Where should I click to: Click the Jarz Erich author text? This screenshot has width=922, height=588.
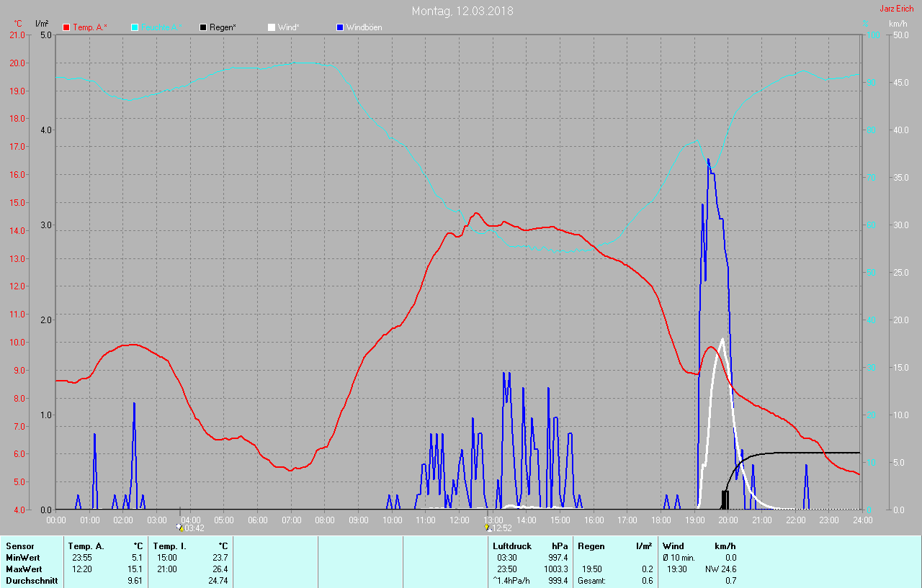click(x=896, y=9)
